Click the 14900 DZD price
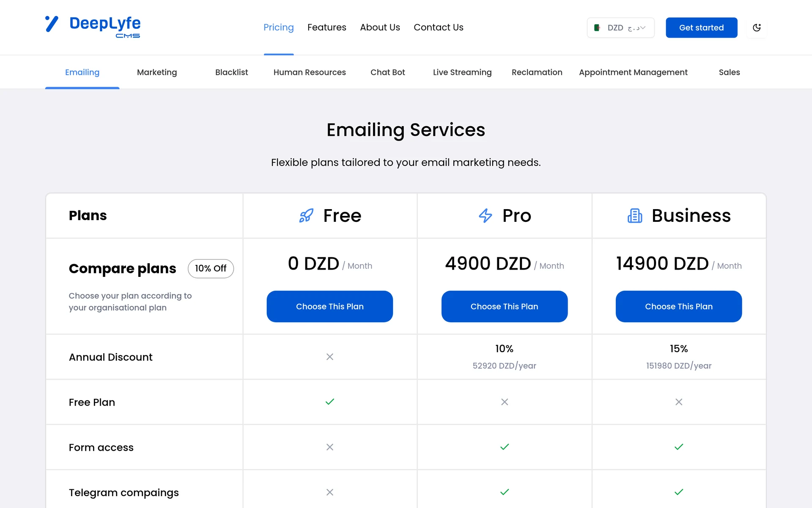 662,264
